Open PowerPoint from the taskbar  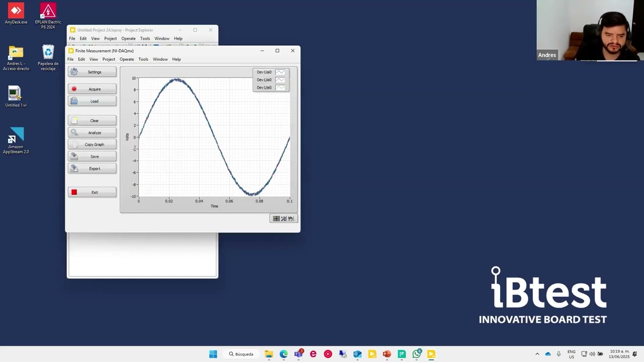click(x=387, y=354)
